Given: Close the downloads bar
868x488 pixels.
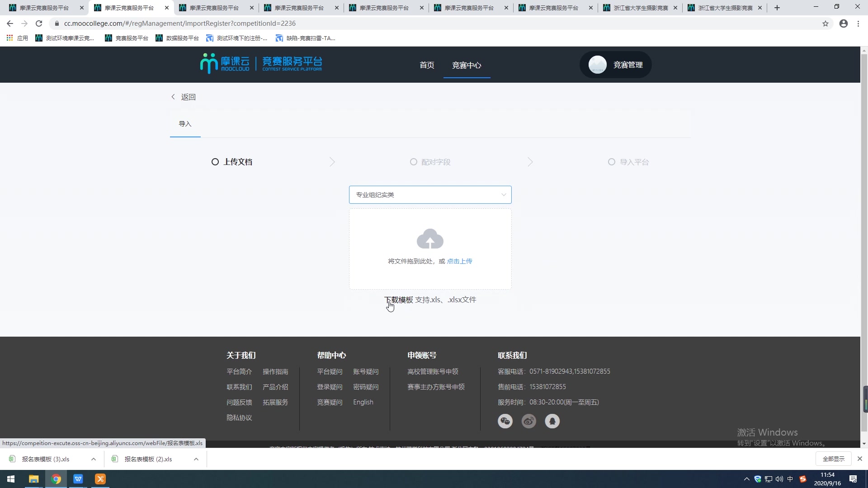Looking at the screenshot, I should click(x=859, y=459).
